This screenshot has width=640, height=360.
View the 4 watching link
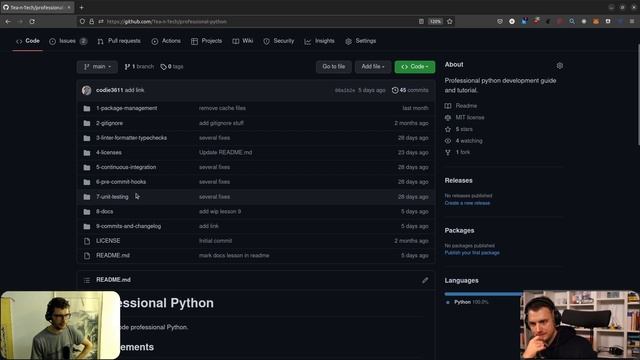tap(469, 141)
